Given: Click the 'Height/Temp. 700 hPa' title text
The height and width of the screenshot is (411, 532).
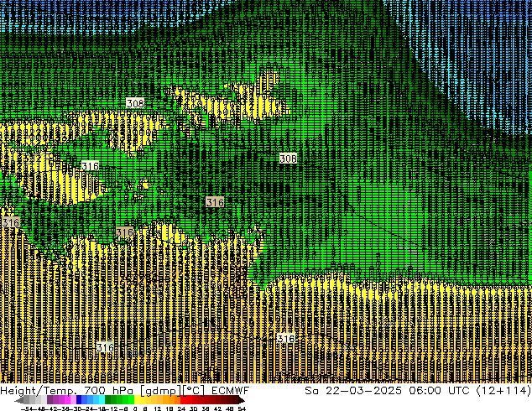Looking at the screenshot, I should [66, 391].
